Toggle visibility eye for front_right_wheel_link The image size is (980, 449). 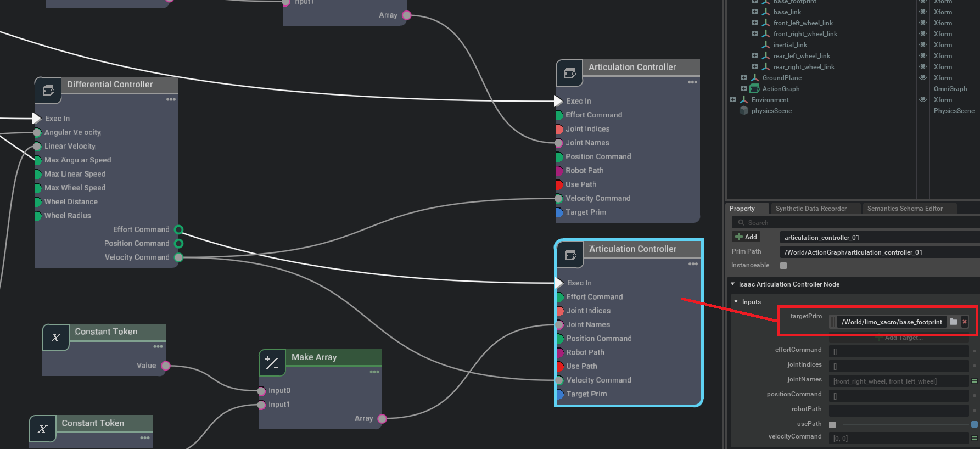pos(923,33)
